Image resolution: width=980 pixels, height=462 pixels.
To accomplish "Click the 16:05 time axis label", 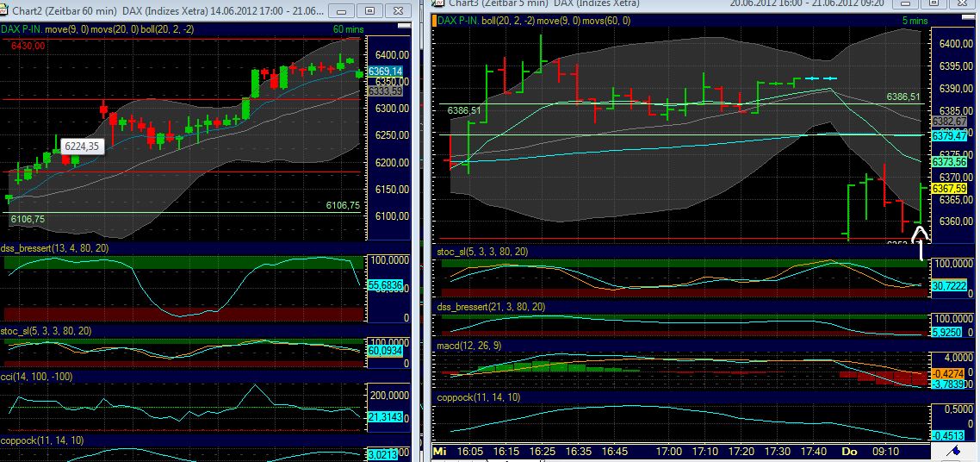I will pos(471,450).
